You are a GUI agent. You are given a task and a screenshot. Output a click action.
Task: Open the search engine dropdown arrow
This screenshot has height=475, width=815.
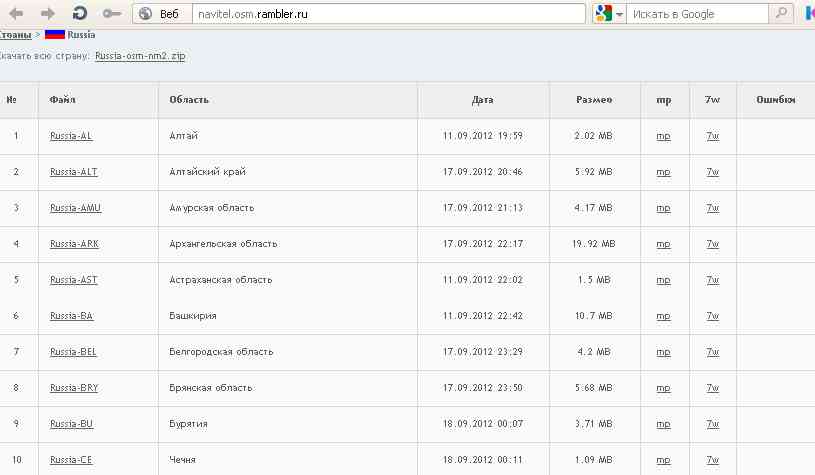click(x=619, y=15)
